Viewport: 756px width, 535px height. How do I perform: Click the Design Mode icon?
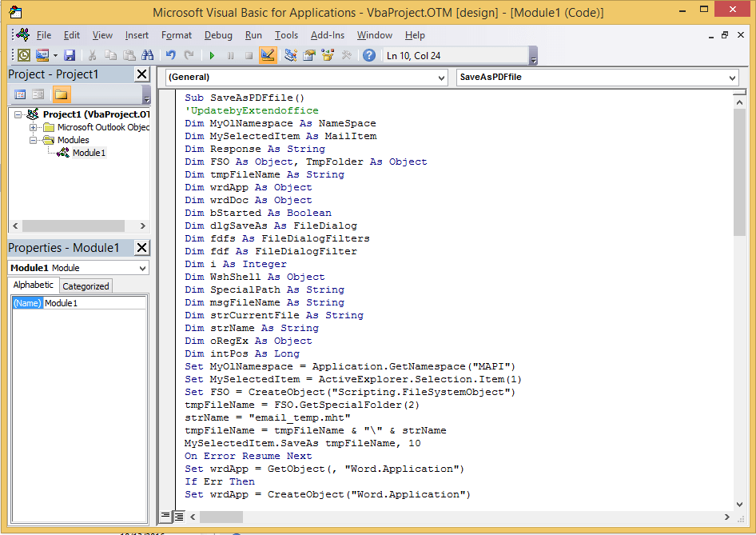[x=268, y=55]
